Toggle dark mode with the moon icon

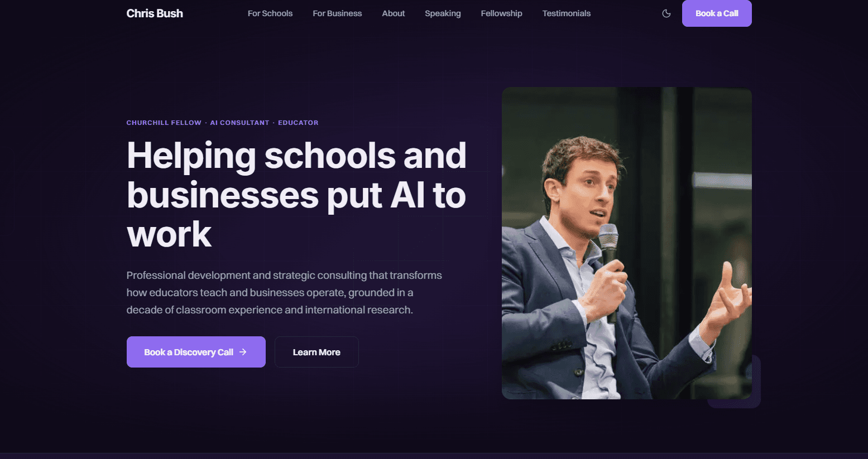(666, 13)
